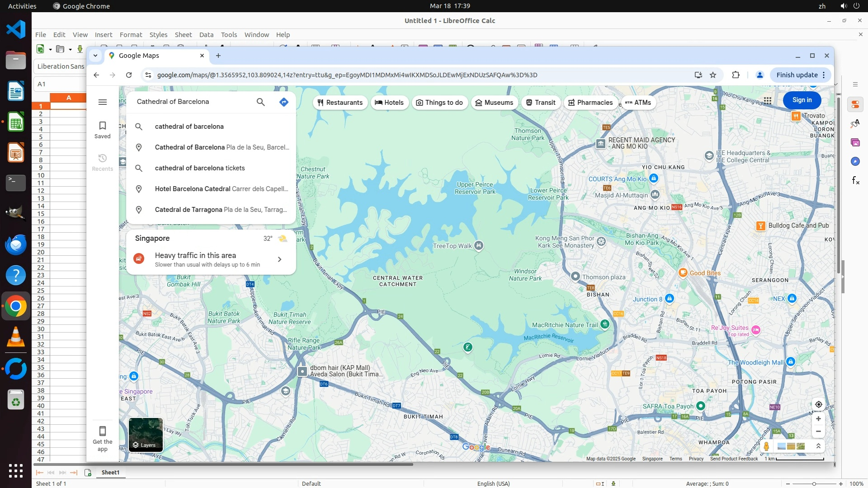Viewport: 868px width, 488px height.
Task: Expand heavy traffic details chevron
Action: [279, 259]
